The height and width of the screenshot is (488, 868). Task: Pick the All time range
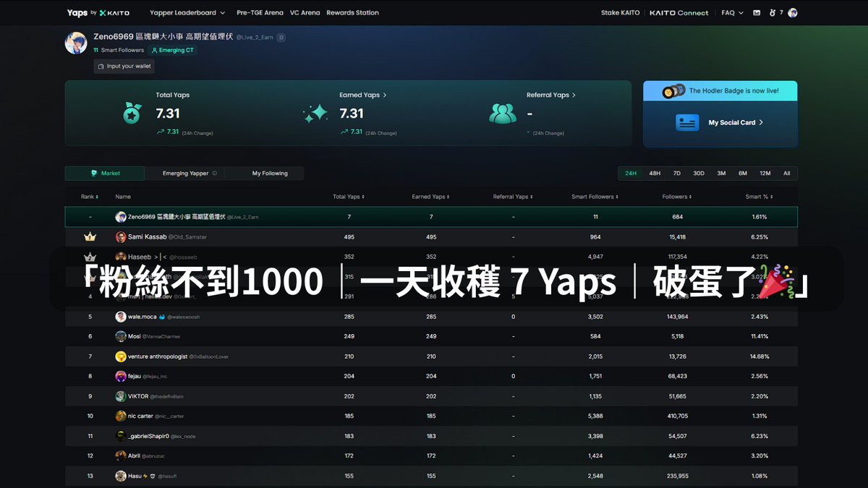pyautogui.click(x=787, y=174)
